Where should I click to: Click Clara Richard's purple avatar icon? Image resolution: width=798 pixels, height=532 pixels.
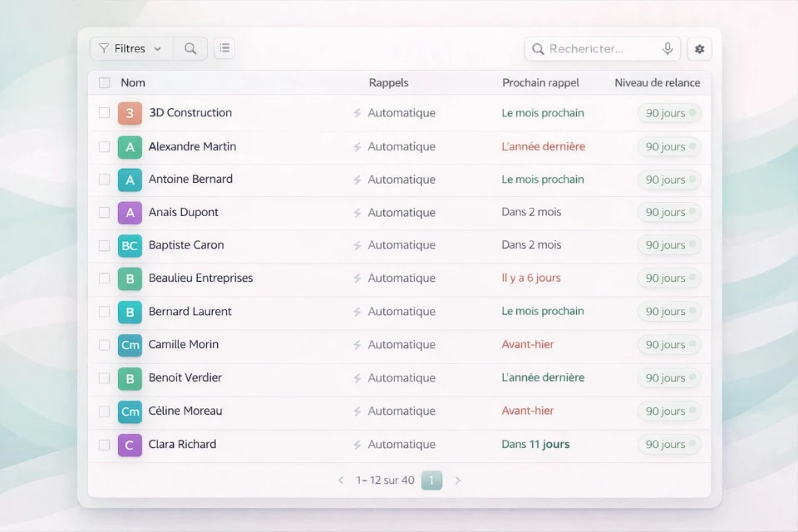tap(130, 445)
